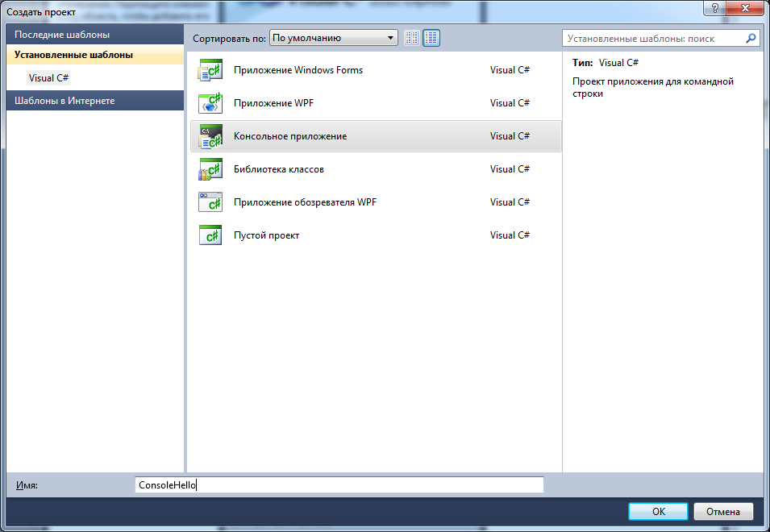This screenshot has height=532, width=770.
Task: Click Visual C# label in обозревателя WPF row
Action: click(510, 202)
